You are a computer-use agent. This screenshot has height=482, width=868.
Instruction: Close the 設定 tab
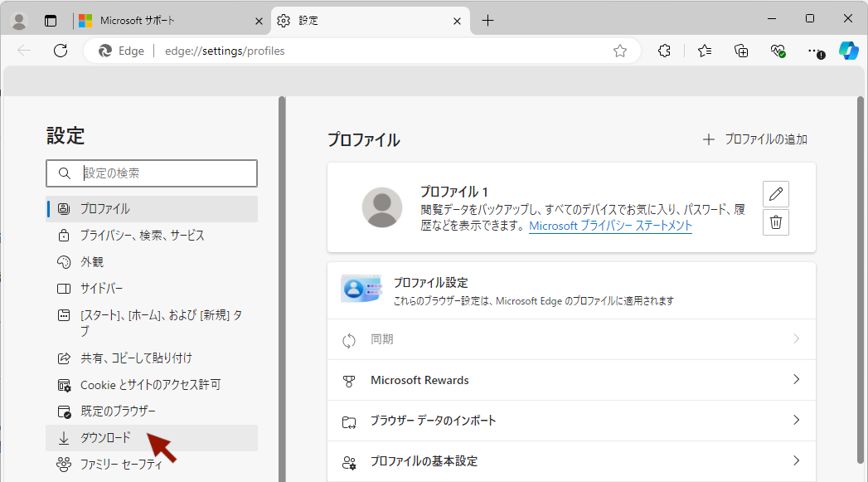[458, 21]
